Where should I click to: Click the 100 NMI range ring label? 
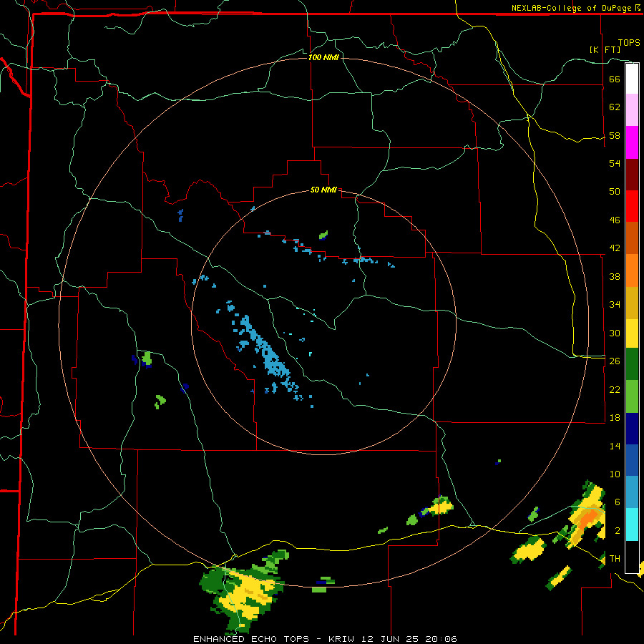click(x=323, y=57)
